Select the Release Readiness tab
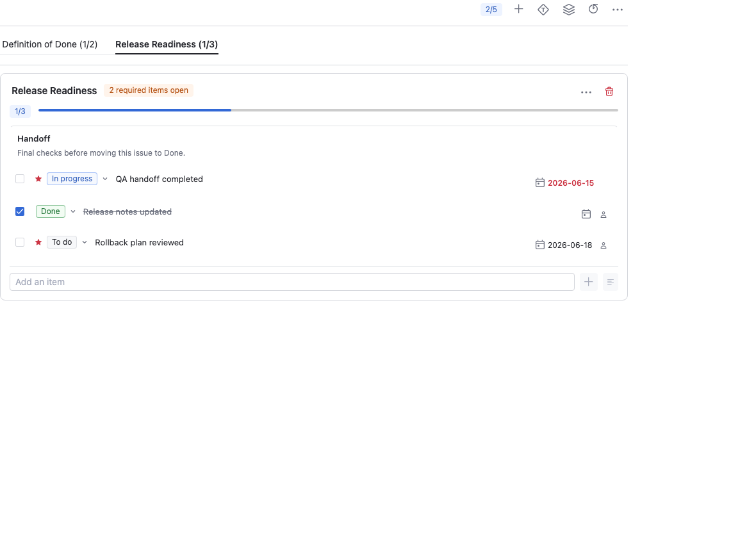The width and height of the screenshot is (756, 551). [167, 44]
